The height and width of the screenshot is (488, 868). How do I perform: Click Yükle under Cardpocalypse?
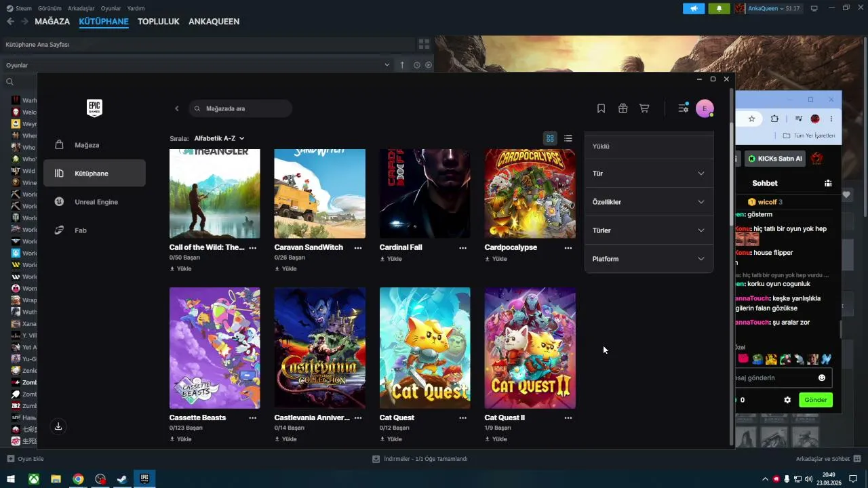[496, 259]
